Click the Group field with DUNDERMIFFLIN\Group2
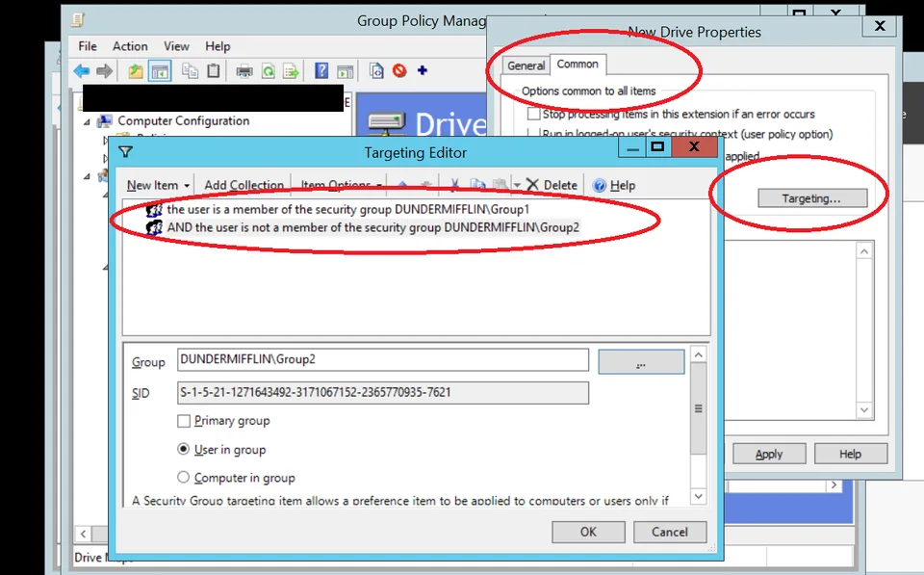The height and width of the screenshot is (575, 924). pos(383,360)
